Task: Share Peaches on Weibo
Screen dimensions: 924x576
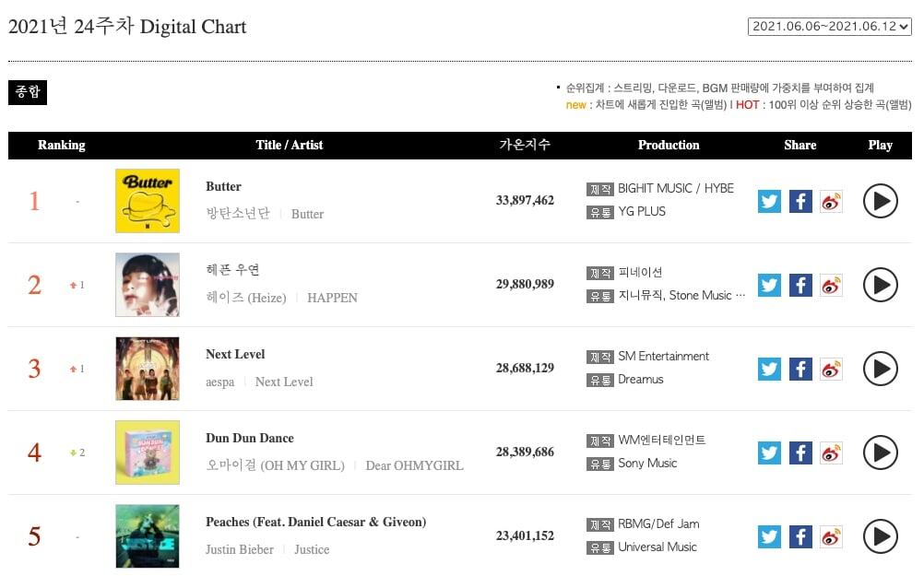Action: click(831, 536)
